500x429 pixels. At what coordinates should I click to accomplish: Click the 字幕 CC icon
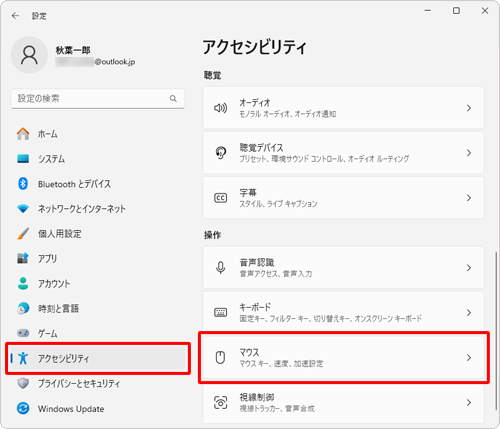tap(220, 198)
